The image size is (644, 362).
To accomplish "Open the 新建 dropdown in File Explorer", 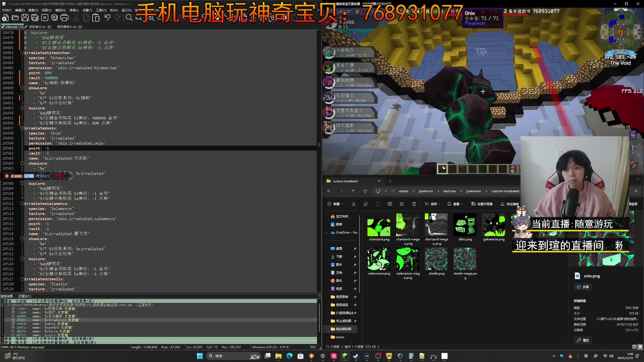I will pos(335,204).
